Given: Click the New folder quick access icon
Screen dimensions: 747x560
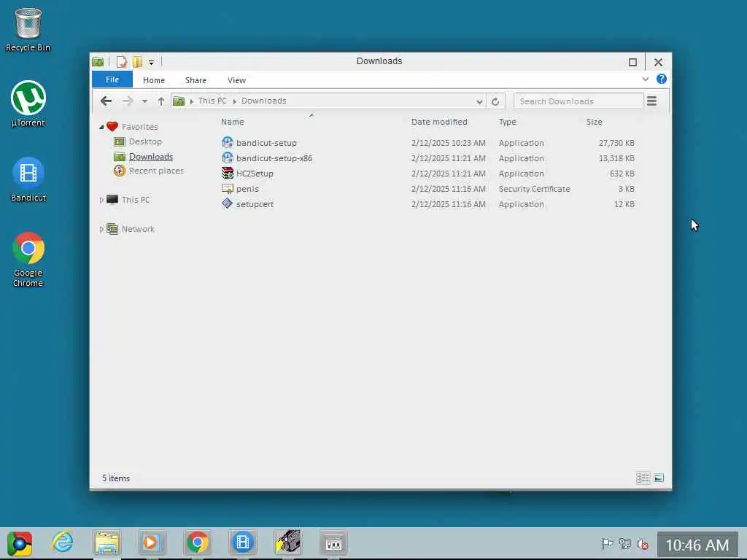Looking at the screenshot, I should point(137,62).
